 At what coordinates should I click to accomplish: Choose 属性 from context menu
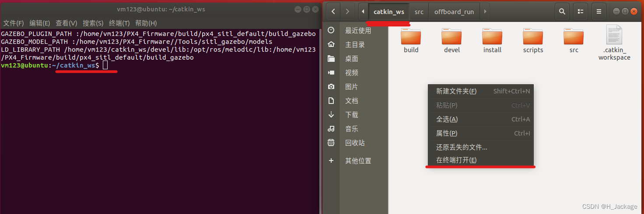[480, 133]
